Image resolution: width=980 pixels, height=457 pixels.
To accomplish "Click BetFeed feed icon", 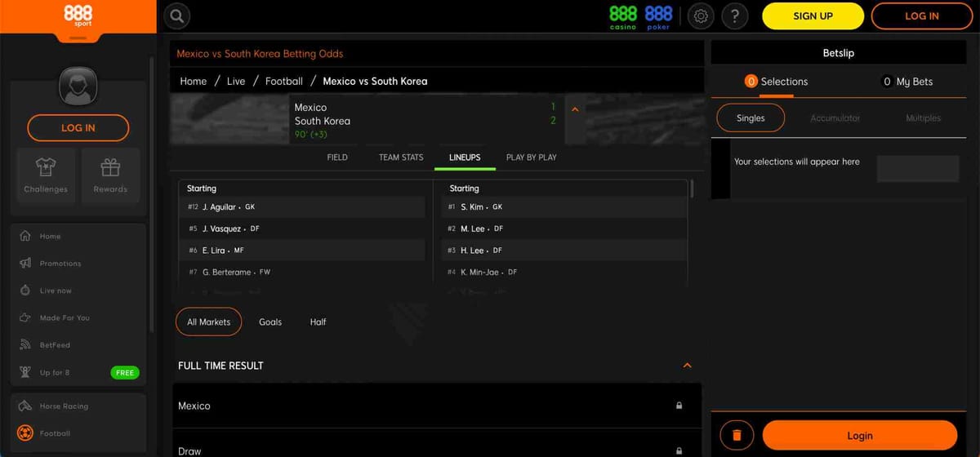I will coord(24,344).
